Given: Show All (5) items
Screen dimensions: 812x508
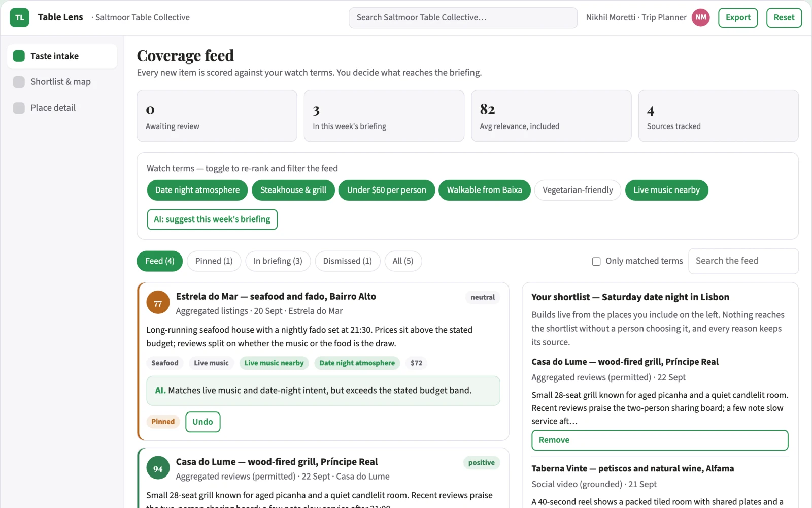Looking at the screenshot, I should (403, 261).
